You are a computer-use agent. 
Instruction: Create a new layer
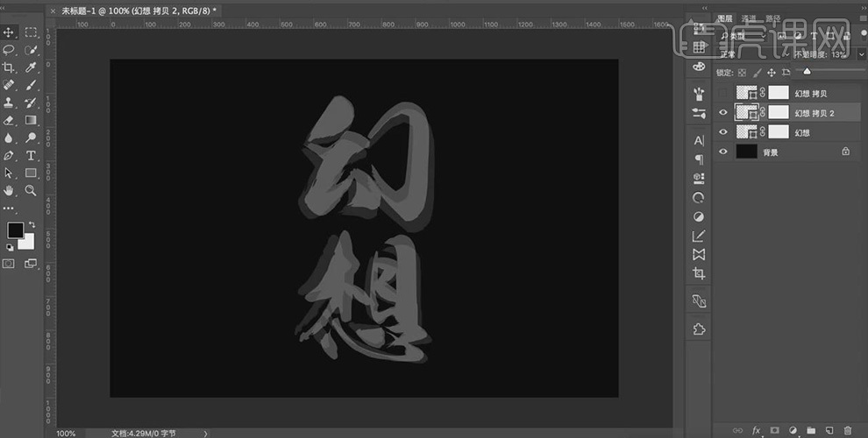pos(829,430)
